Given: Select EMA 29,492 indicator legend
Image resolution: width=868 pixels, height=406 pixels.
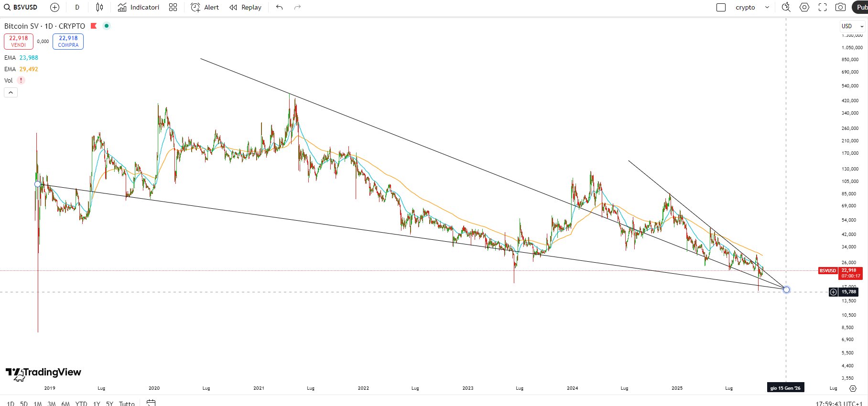Looking at the screenshot, I should click(x=21, y=69).
